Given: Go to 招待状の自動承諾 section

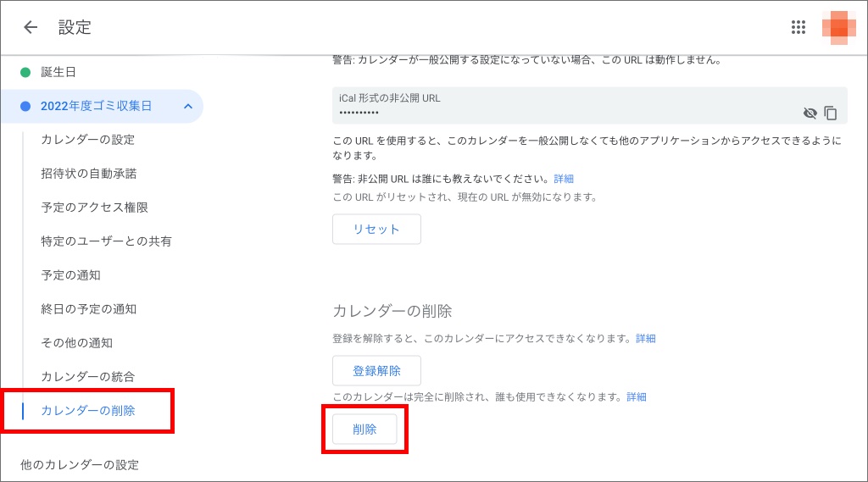Looking at the screenshot, I should click(x=88, y=174).
